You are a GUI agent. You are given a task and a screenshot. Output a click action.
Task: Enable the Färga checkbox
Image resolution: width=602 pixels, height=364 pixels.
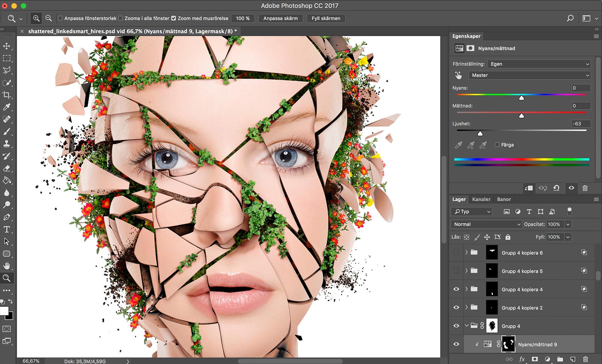click(x=497, y=145)
